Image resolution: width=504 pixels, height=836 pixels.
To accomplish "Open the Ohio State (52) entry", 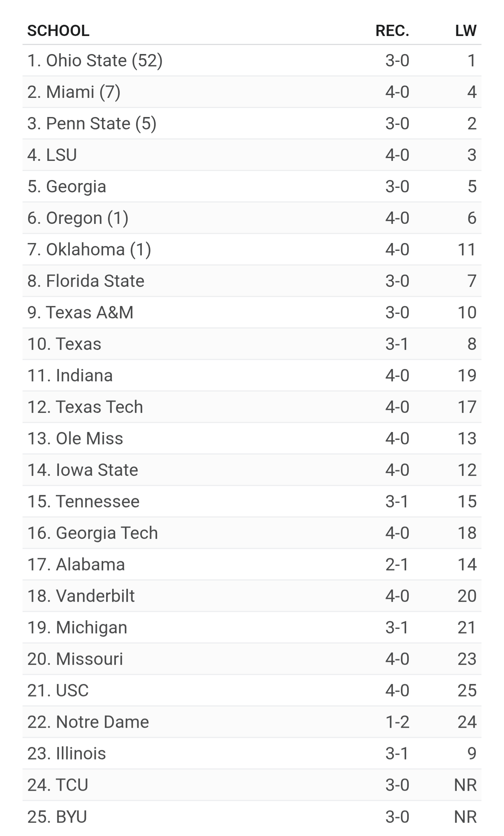I will click(x=95, y=61).
